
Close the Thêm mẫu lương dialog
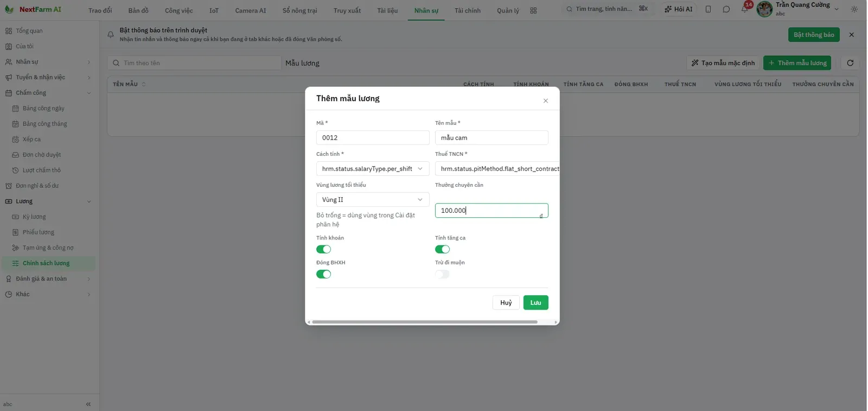(x=546, y=100)
